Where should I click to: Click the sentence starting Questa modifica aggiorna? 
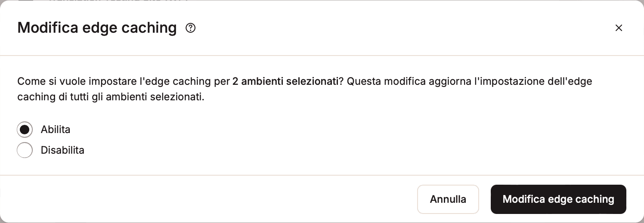coord(469,81)
